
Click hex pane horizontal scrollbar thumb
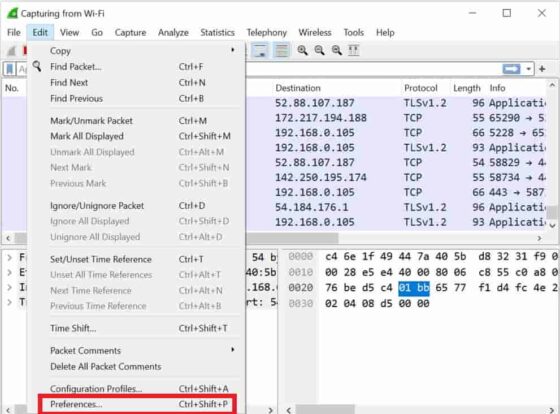(x=325, y=409)
